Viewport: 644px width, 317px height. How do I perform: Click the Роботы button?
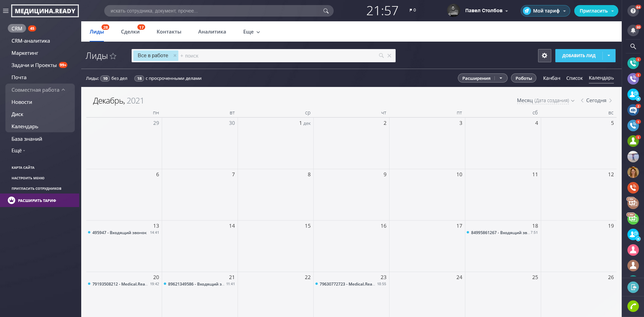point(523,78)
